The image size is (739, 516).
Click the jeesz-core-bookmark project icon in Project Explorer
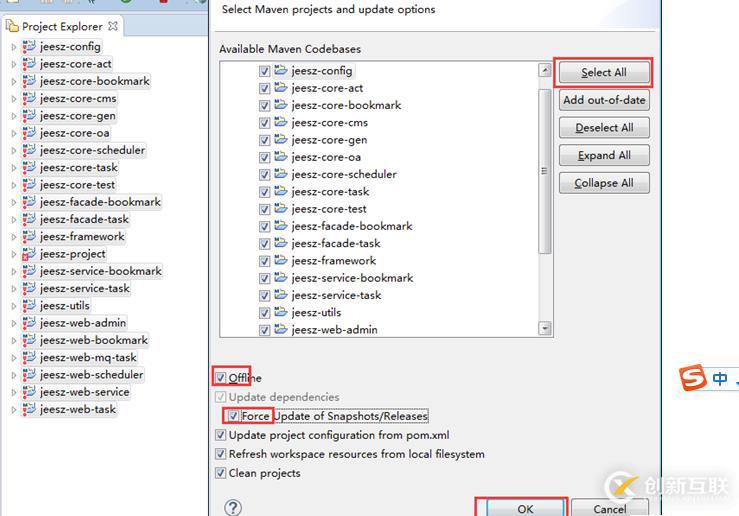point(29,81)
